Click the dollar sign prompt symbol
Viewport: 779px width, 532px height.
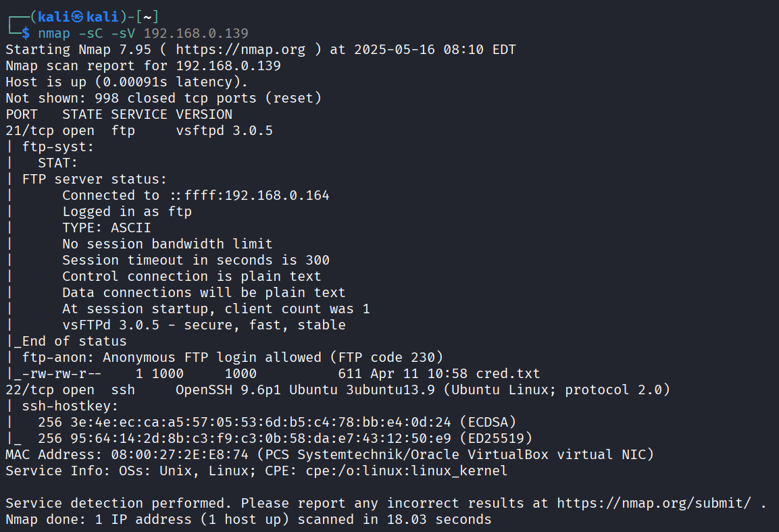pyautogui.click(x=26, y=33)
